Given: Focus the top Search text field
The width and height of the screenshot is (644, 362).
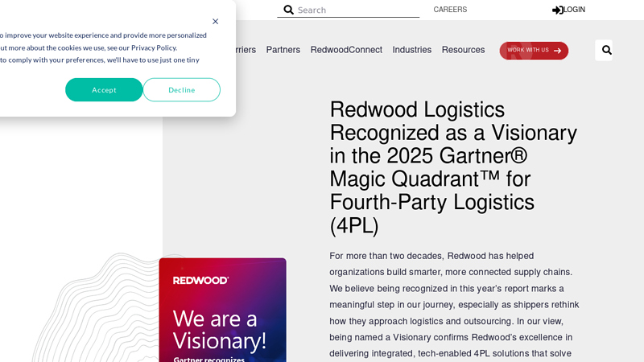Looking at the screenshot, I should tap(354, 10).
